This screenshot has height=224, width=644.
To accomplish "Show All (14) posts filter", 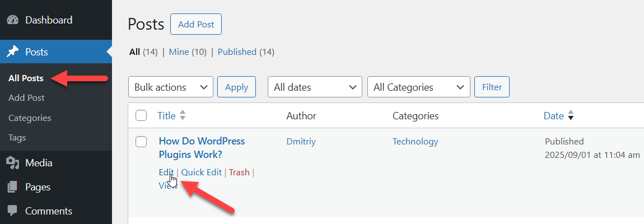I will (143, 52).
